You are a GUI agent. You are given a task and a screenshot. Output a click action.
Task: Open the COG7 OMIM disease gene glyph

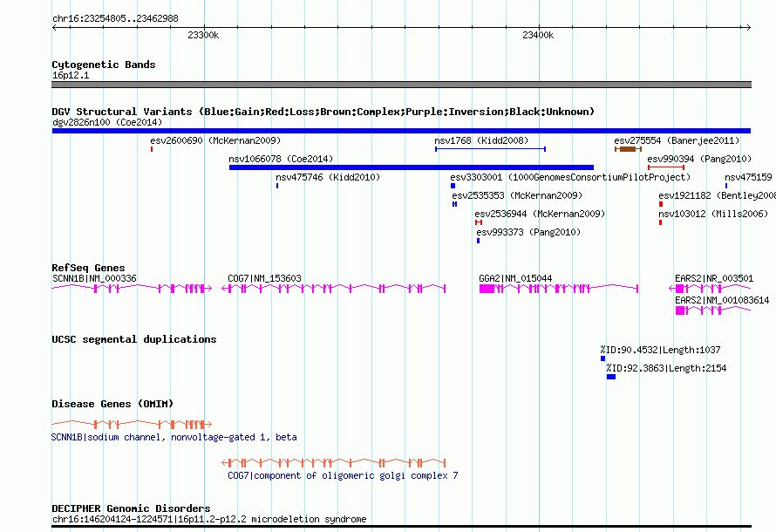(334, 463)
